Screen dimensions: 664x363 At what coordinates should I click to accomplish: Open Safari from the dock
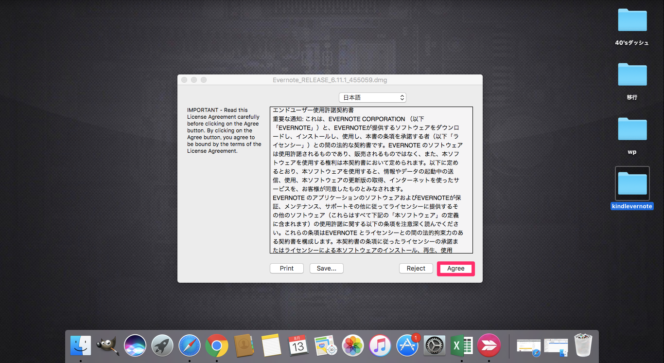pos(189,345)
